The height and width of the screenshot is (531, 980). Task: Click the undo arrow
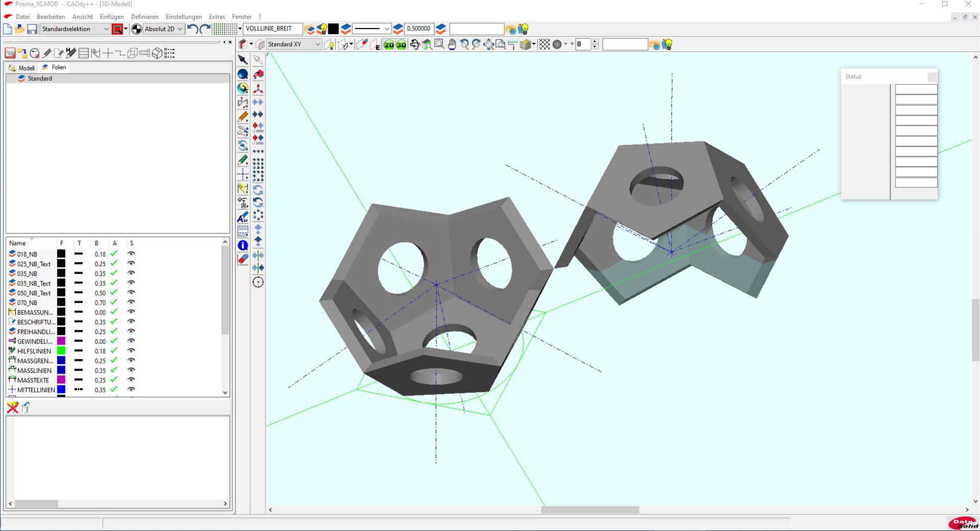click(x=192, y=29)
